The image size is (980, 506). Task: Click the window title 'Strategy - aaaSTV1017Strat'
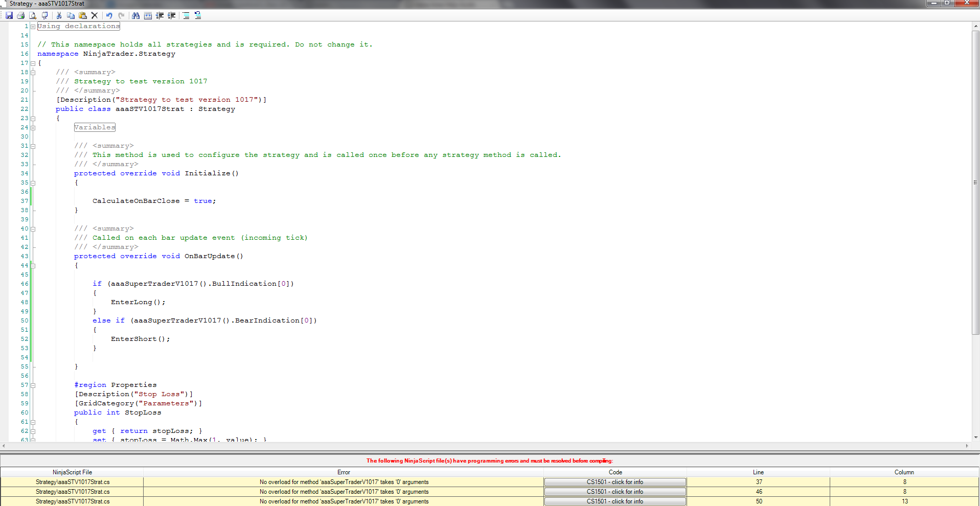47,4
